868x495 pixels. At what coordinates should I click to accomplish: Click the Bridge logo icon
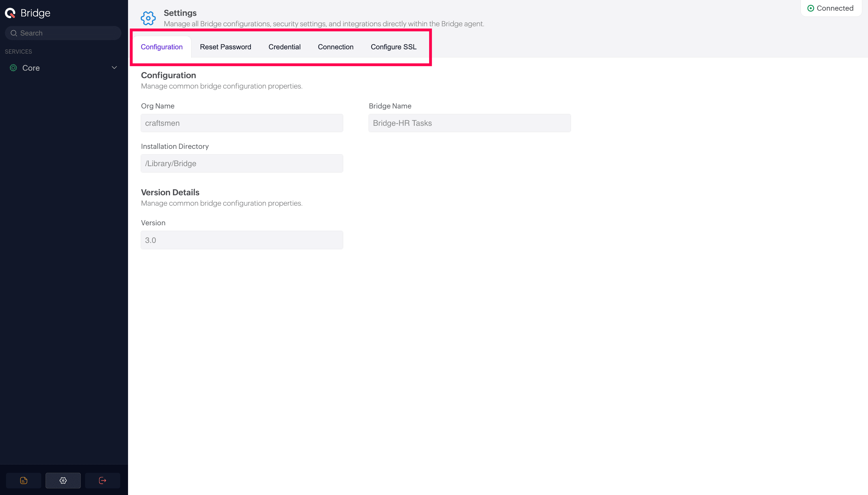click(10, 13)
